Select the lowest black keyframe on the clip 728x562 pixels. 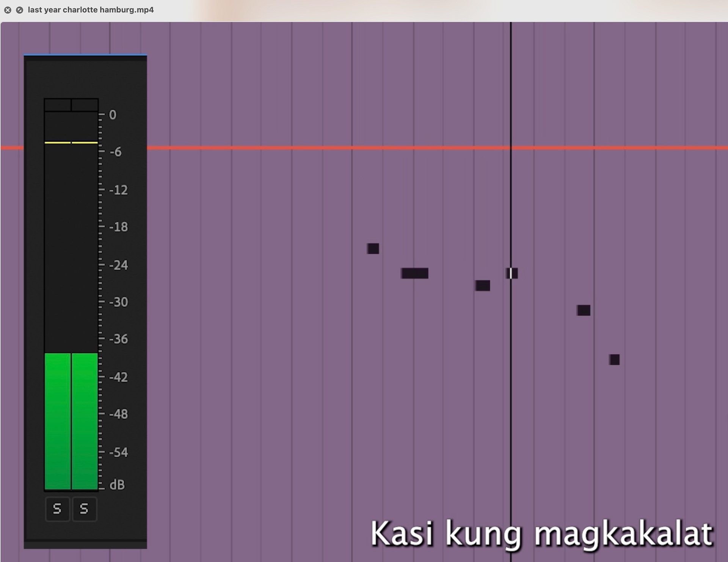click(614, 359)
